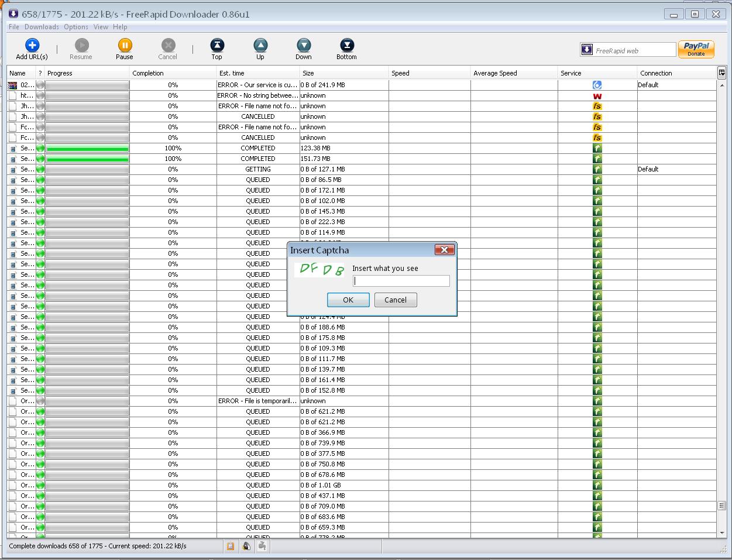The height and width of the screenshot is (560, 732).
Task: Click the PayPal Donate button
Action: tap(696, 50)
